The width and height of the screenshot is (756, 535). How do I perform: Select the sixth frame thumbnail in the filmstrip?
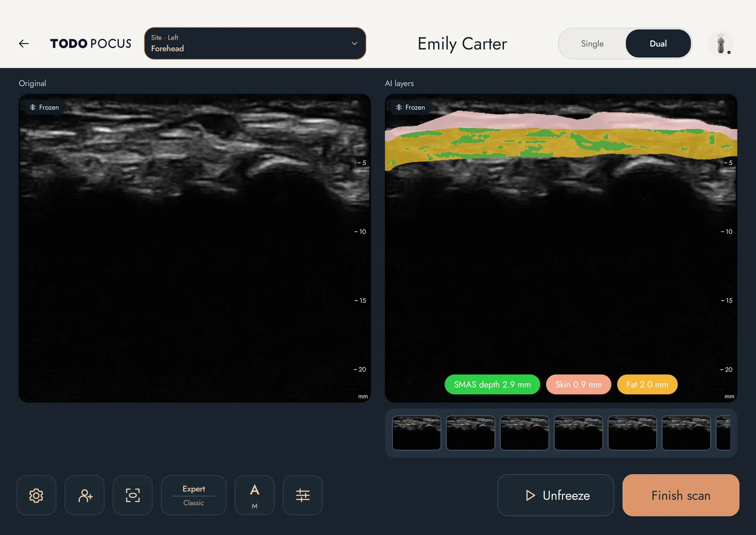686,433
